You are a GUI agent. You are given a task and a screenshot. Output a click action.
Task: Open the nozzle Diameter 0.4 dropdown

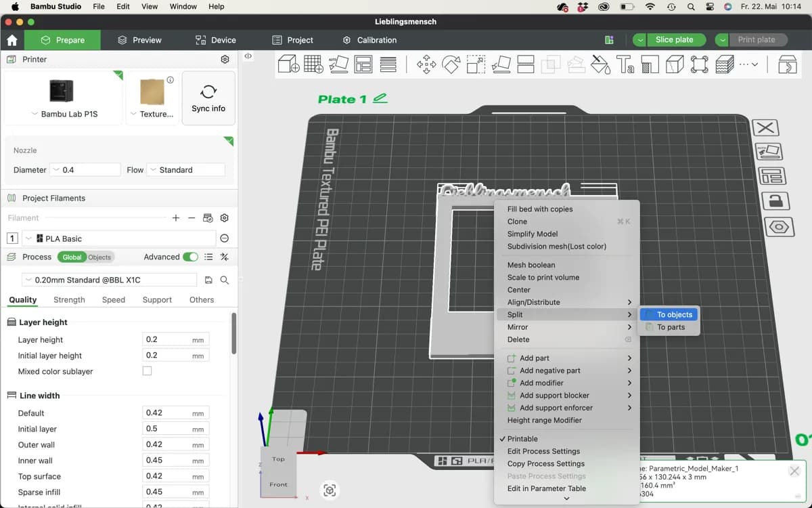point(85,170)
